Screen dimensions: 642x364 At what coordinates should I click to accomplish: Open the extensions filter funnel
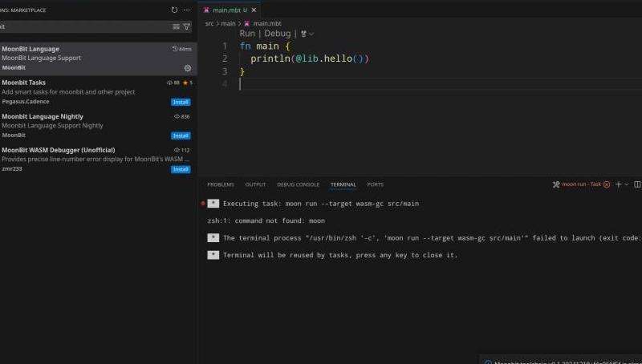[x=187, y=26]
